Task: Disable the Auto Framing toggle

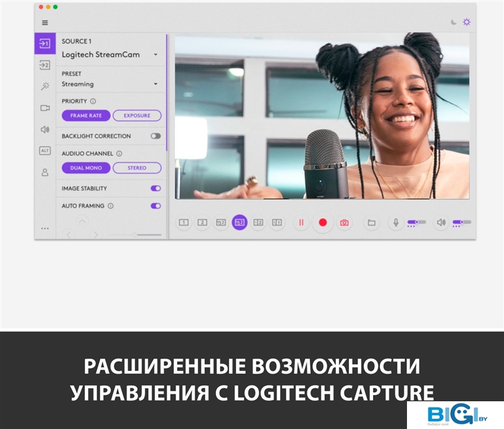Action: tap(155, 206)
